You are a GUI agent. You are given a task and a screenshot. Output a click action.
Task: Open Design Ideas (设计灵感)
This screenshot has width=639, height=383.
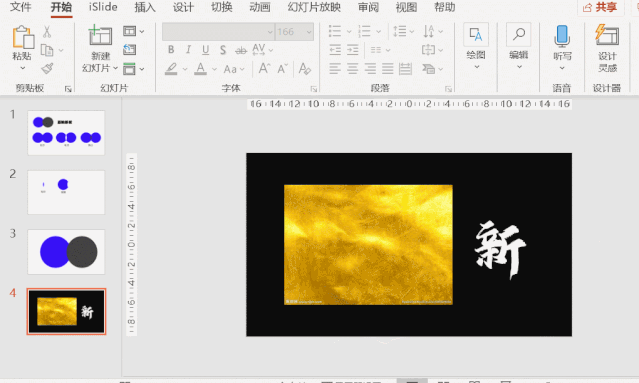(x=607, y=48)
